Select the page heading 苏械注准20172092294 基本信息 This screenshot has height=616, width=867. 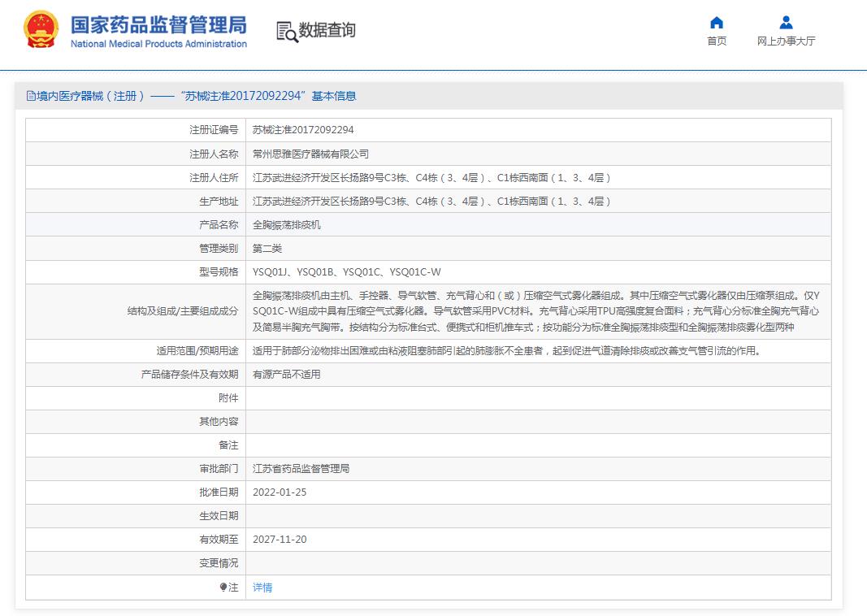(268, 96)
